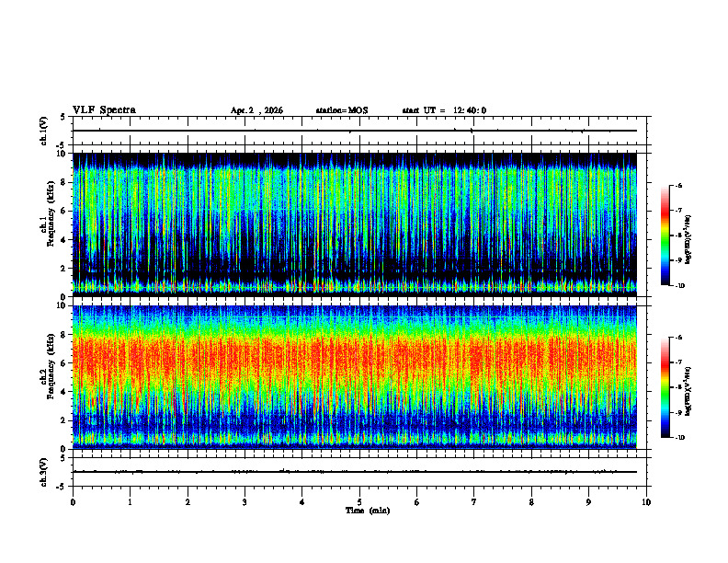Click the "Time (min)" axis label
This screenshot has width=728, height=563.
tap(368, 511)
